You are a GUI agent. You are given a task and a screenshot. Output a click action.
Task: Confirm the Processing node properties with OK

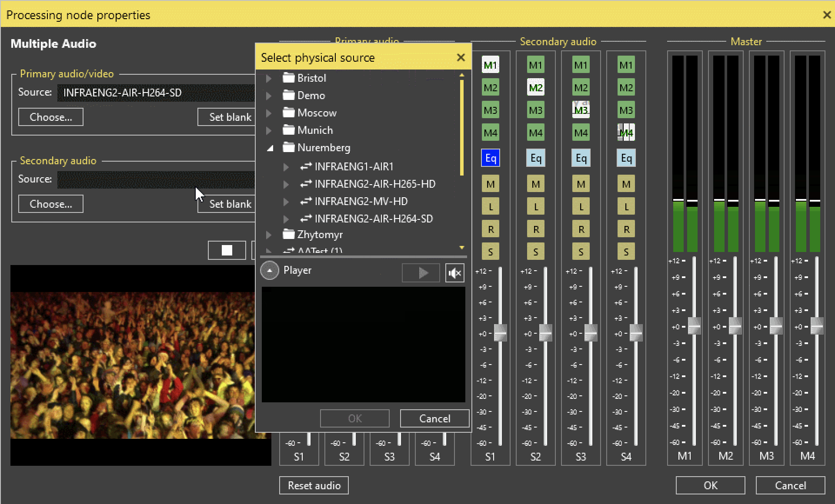click(x=710, y=485)
